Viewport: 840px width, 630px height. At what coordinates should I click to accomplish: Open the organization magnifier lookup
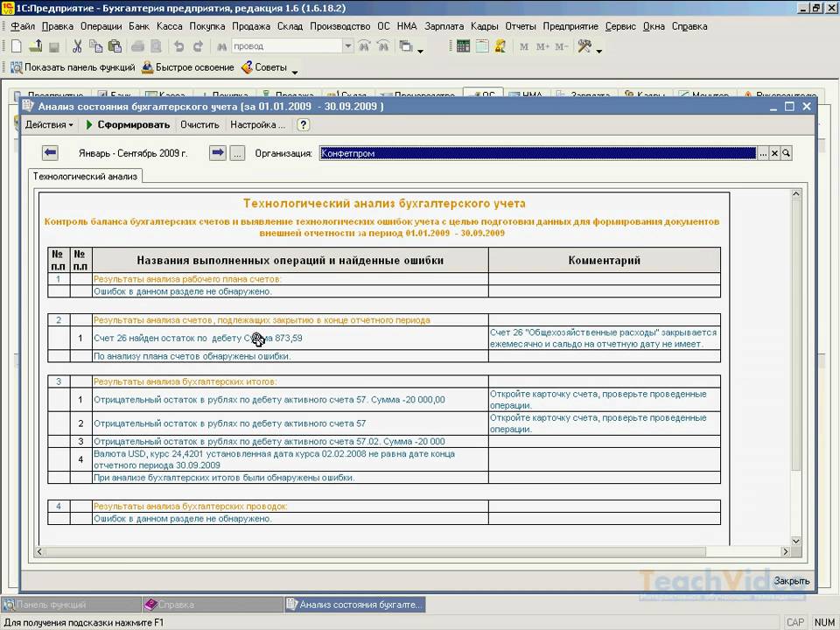[x=786, y=154]
